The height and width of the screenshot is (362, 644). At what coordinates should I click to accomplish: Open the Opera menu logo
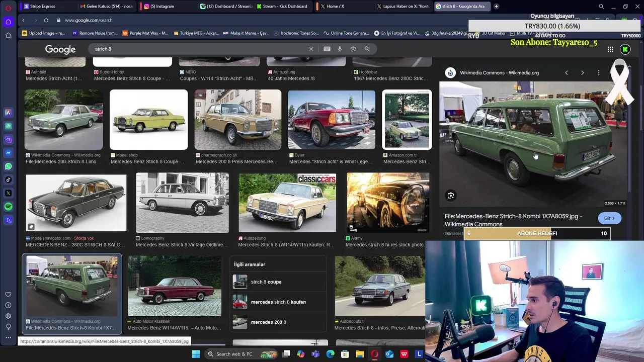pos(8,9)
